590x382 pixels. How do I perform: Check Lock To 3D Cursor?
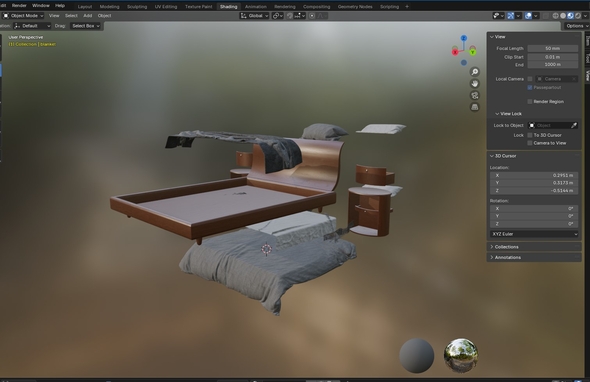[530, 135]
